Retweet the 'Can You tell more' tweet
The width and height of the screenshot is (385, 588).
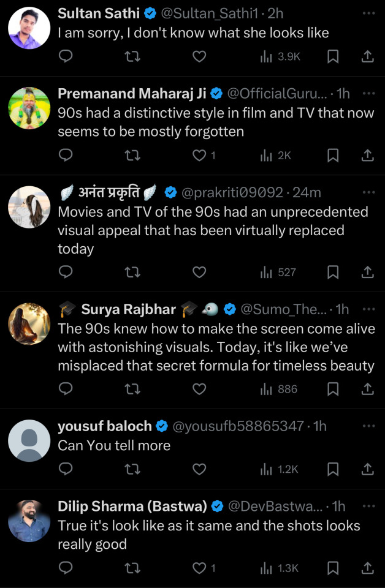tap(132, 469)
